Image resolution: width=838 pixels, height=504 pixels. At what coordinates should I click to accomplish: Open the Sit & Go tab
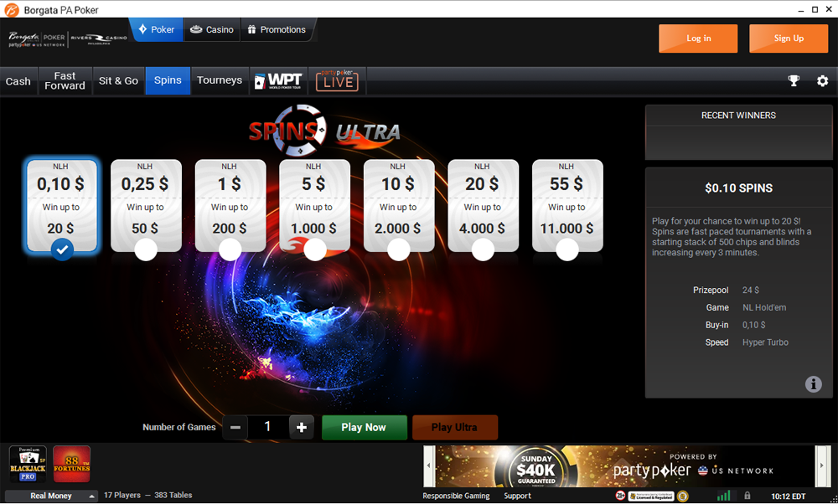click(x=118, y=81)
